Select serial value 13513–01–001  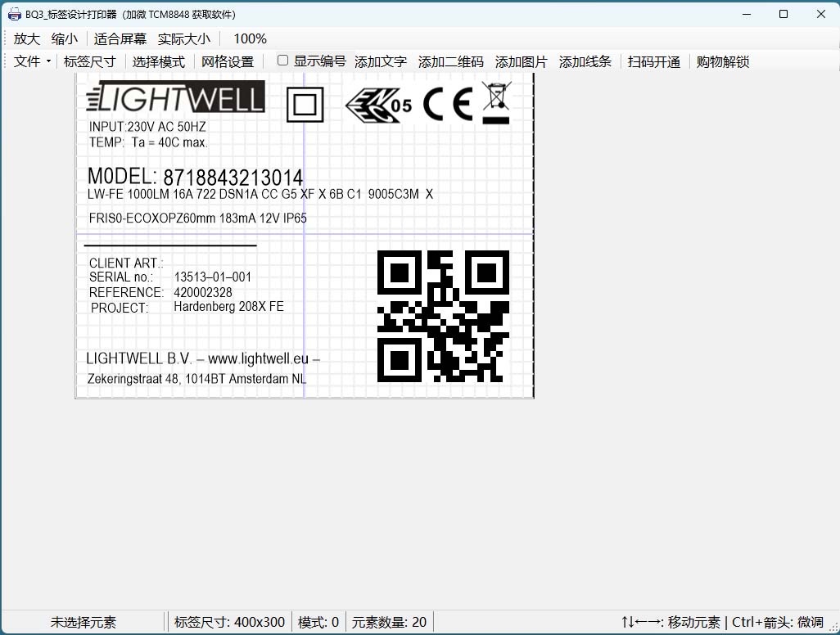213,277
